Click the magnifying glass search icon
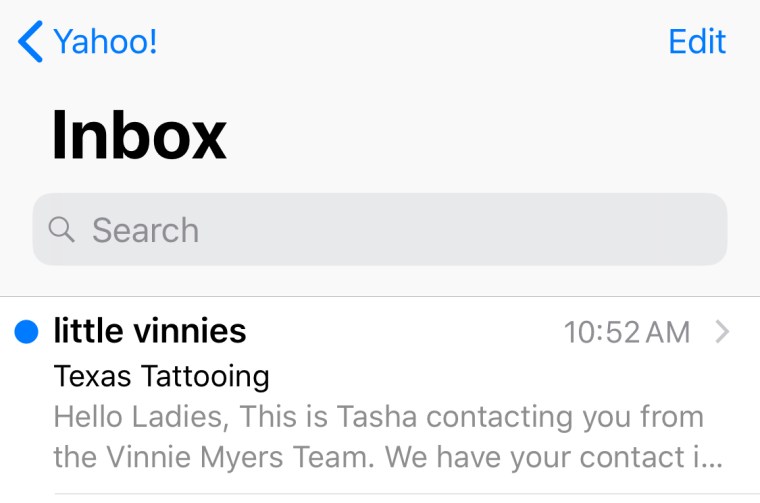 62,230
